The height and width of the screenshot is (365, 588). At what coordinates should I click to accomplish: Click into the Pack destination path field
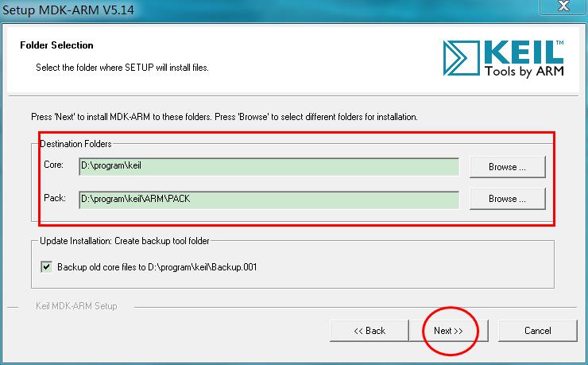[269, 200]
